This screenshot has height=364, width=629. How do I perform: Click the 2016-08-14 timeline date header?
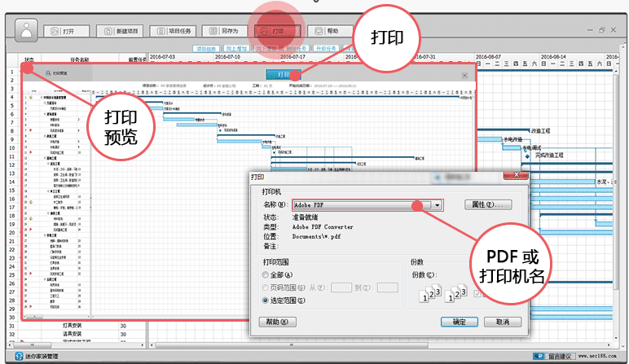coord(553,57)
